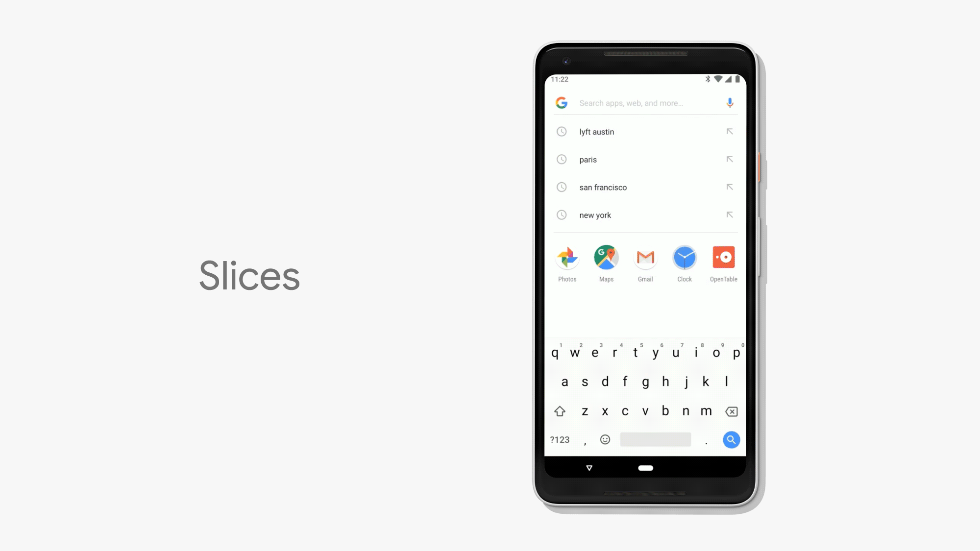Select recent search lyft austin
The width and height of the screenshot is (980, 551).
[x=644, y=131]
